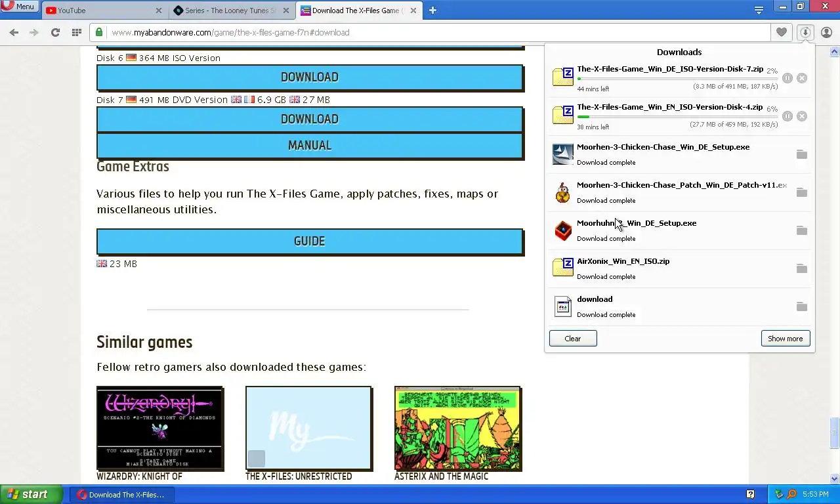Open Asterix and the Magic thumbnail
Viewport: 840px width, 504px height.
pos(458,429)
